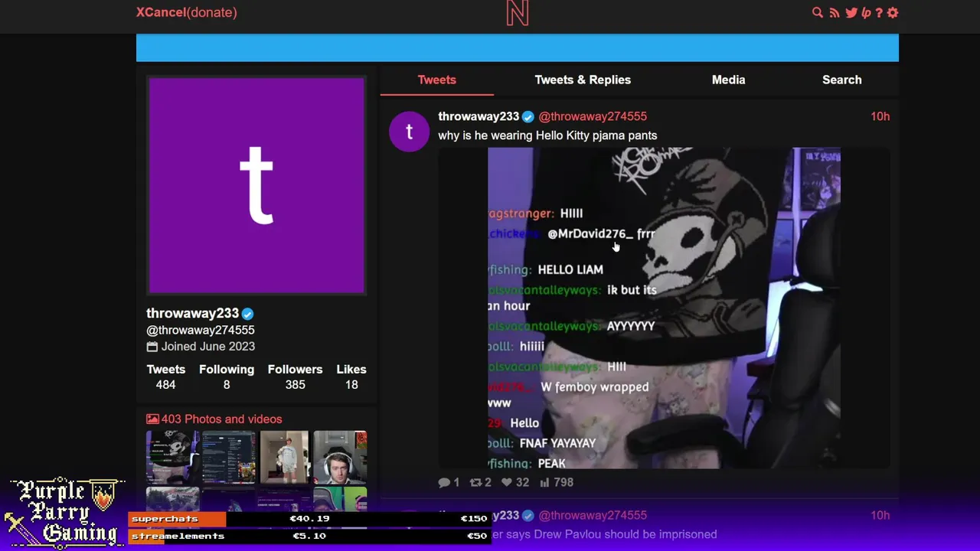Click the Followers count 385
Screen dimensions: 980x551
296,385
